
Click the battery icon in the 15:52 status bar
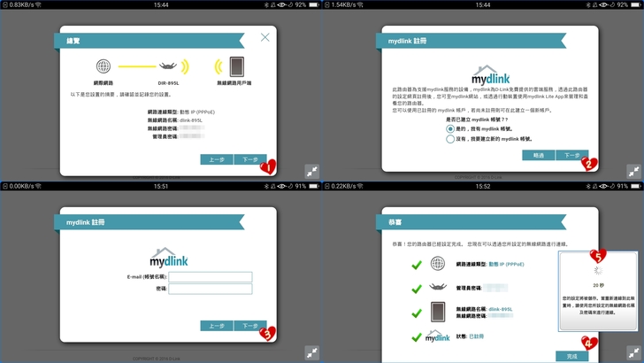(636, 186)
